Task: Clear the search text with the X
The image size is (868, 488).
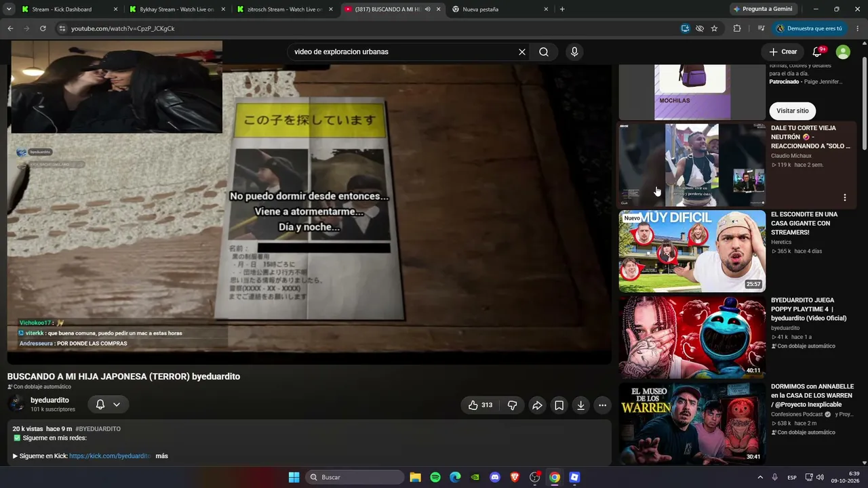Action: tap(522, 52)
